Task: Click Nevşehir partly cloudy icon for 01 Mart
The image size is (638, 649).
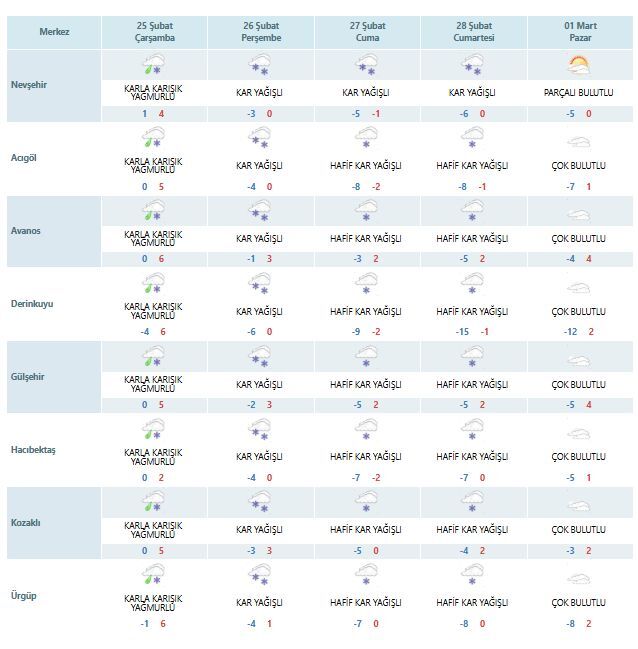Action: point(579,66)
